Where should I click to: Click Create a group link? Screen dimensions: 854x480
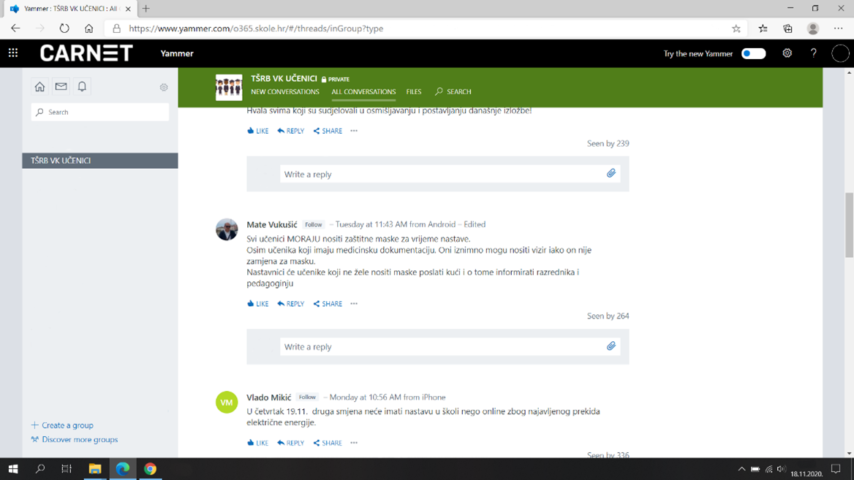(67, 425)
